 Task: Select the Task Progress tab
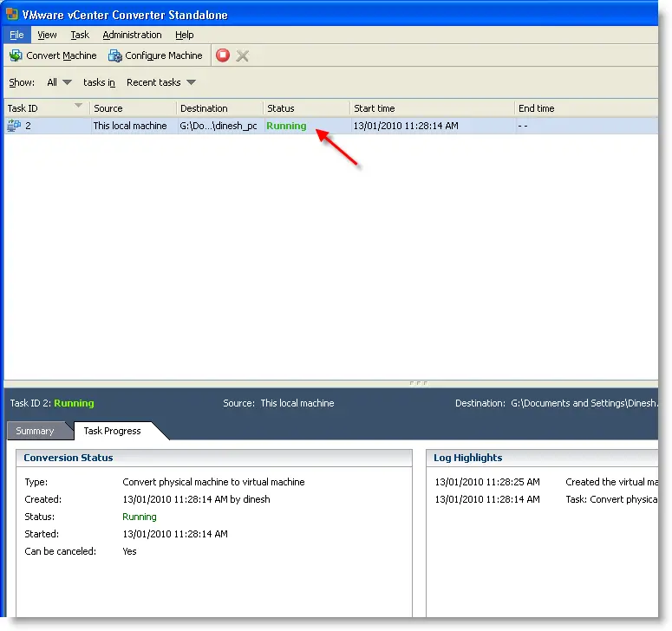pyautogui.click(x=112, y=431)
